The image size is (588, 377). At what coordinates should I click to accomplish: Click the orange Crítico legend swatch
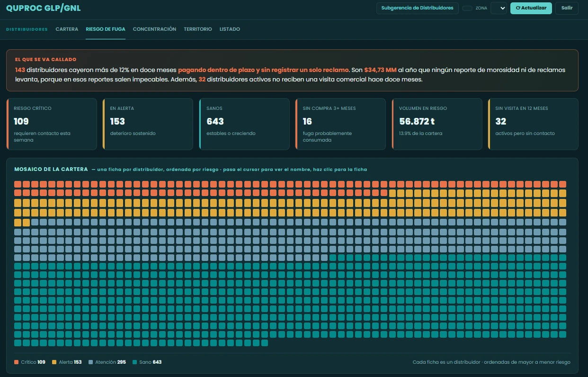click(17, 362)
